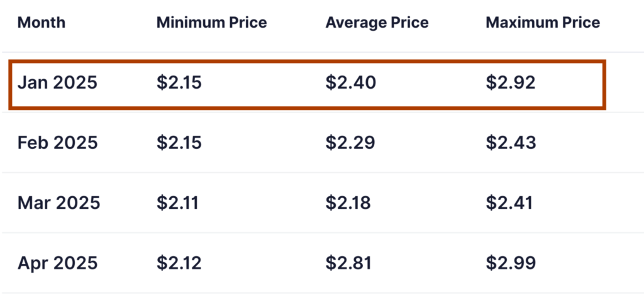
Task: Select the Jan 2025 row label
Action: pyautogui.click(x=57, y=82)
